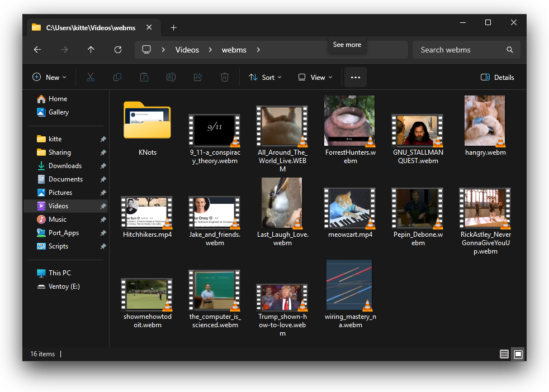Viewport: 549px width, 392px height.
Task: Go back with the left arrow
Action: [37, 50]
